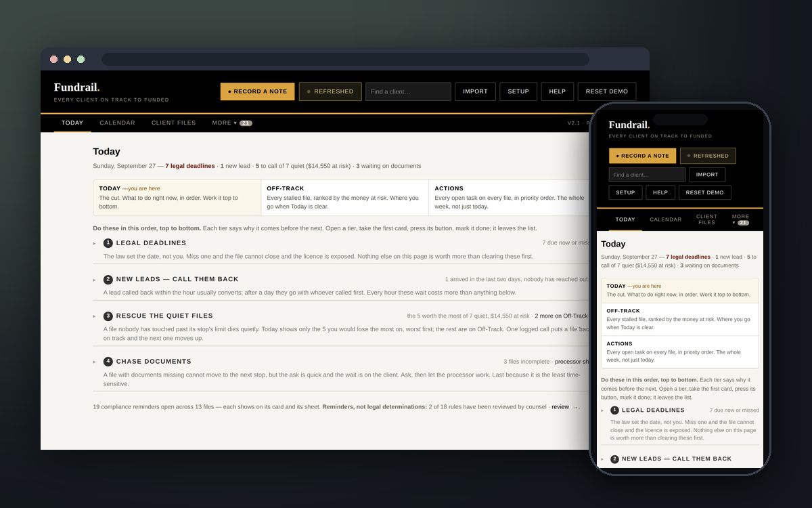
Task: Open the More dropdown on the phone
Action: pos(740,219)
